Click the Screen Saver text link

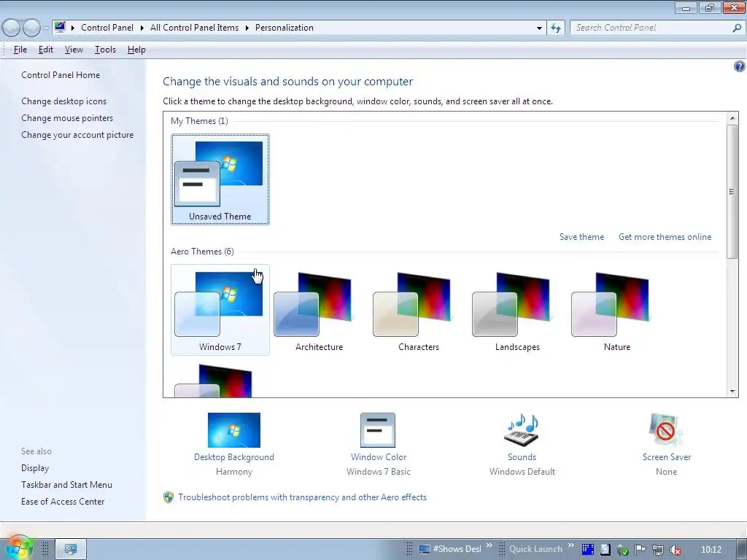click(x=667, y=457)
